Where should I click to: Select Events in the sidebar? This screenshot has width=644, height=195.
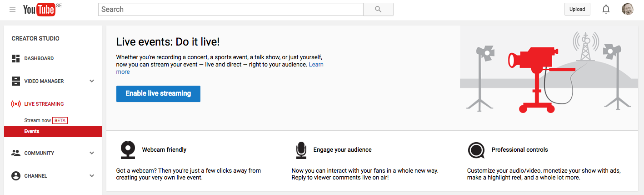pos(32,131)
